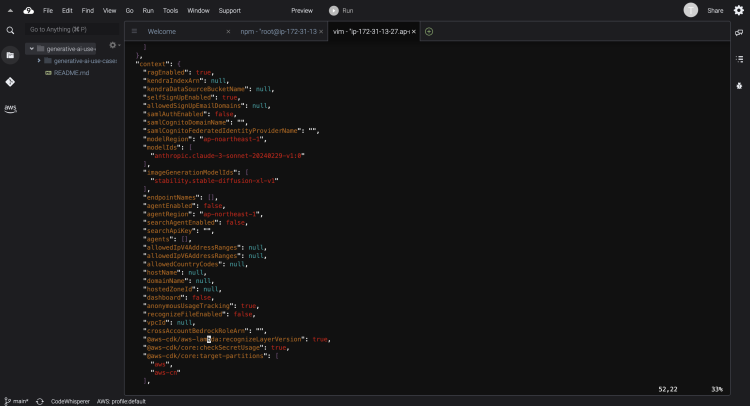Click the 52,22 cursor position indicator
Viewport: 750px width, 406px height.
click(668, 389)
